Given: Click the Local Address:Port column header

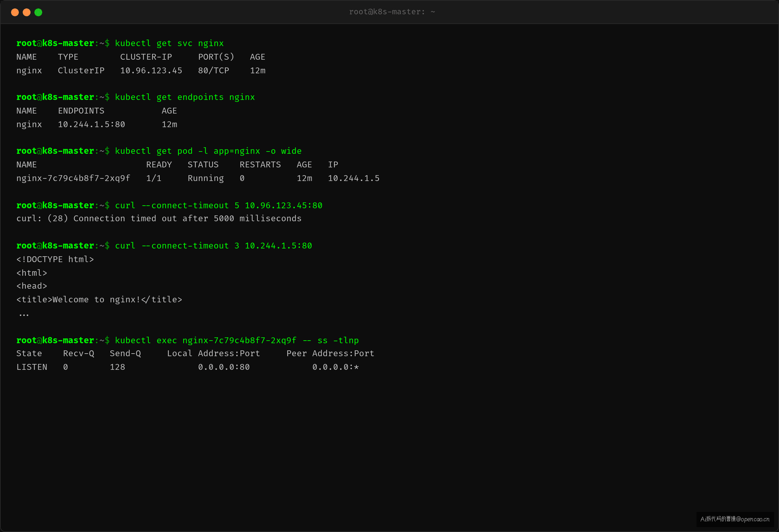Looking at the screenshot, I should tap(214, 354).
